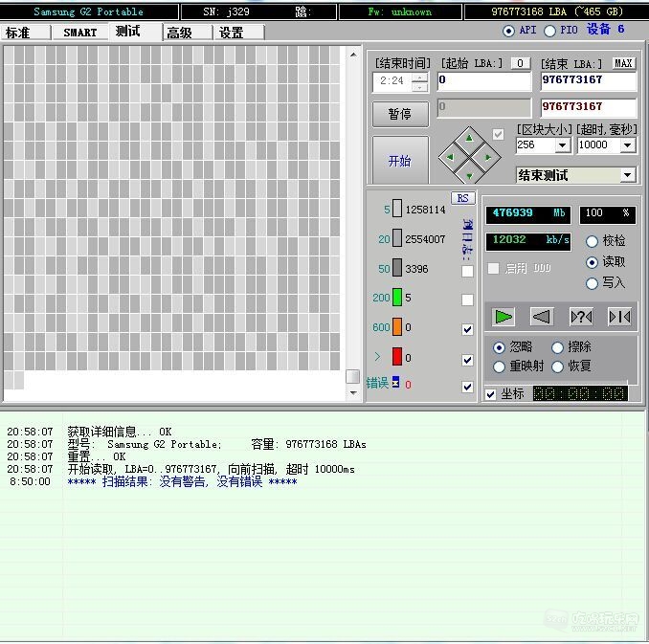
Task: Toggle the log checkbox for 600ms blocks
Action: pos(467,329)
